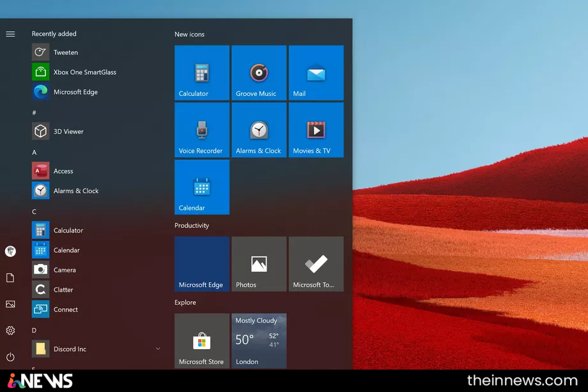The height and width of the screenshot is (392, 588).
Task: Click the Calculator tile
Action: pos(202,73)
